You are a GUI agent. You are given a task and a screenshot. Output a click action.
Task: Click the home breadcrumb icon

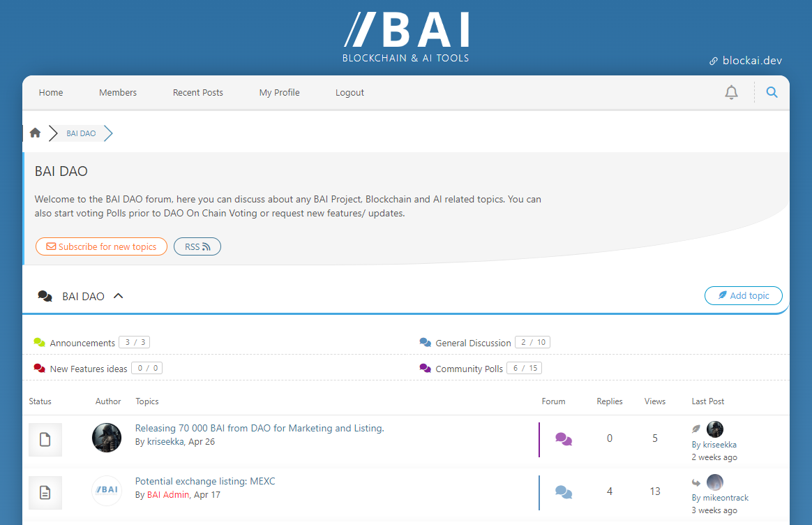pos(35,133)
